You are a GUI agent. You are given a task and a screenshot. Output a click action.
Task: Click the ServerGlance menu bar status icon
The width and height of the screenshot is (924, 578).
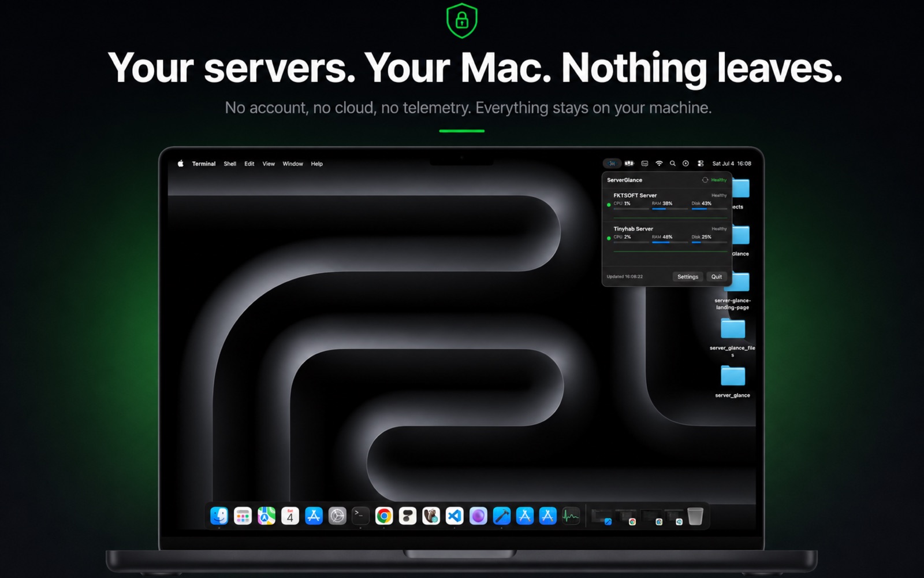point(612,164)
